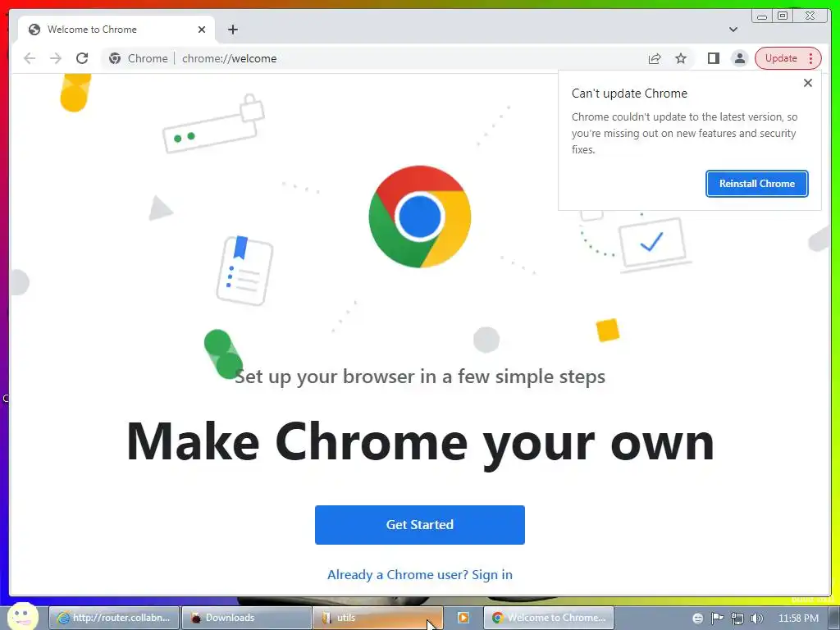The image size is (840, 630).
Task: Open the volume speaker tray icon
Action: [x=757, y=619]
